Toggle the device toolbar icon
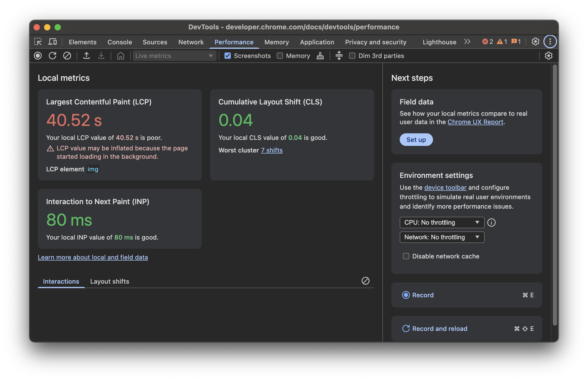The width and height of the screenshot is (588, 381). 52,42
